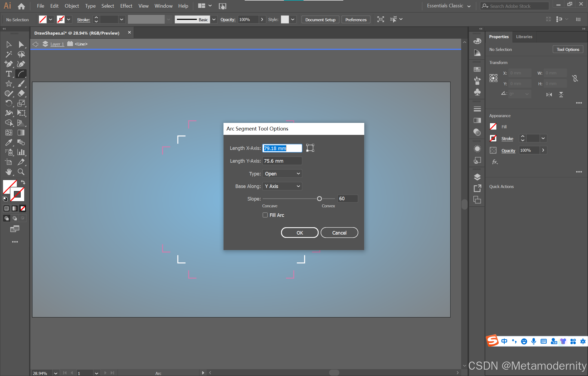Select the Eraser tool
The image size is (588, 376).
21,93
